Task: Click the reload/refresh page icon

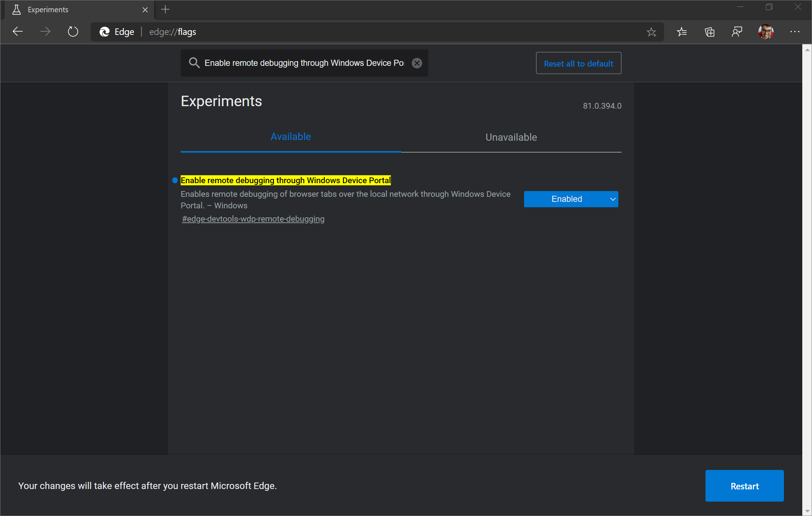Action: pos(72,31)
